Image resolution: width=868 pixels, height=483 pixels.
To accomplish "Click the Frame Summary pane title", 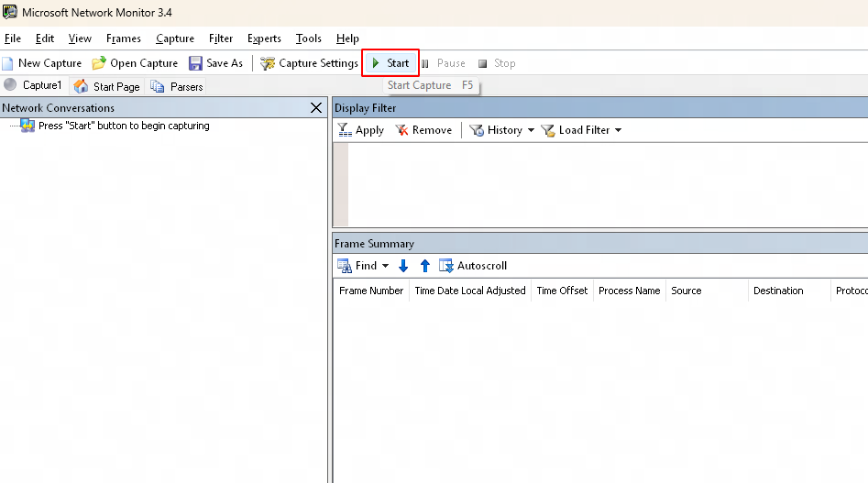I will point(374,244).
